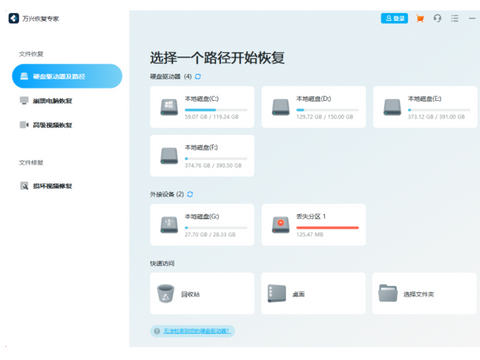Click the drive icon for 本地磁盘(D:)
Screen dimensions: 480x360
tap(281, 107)
